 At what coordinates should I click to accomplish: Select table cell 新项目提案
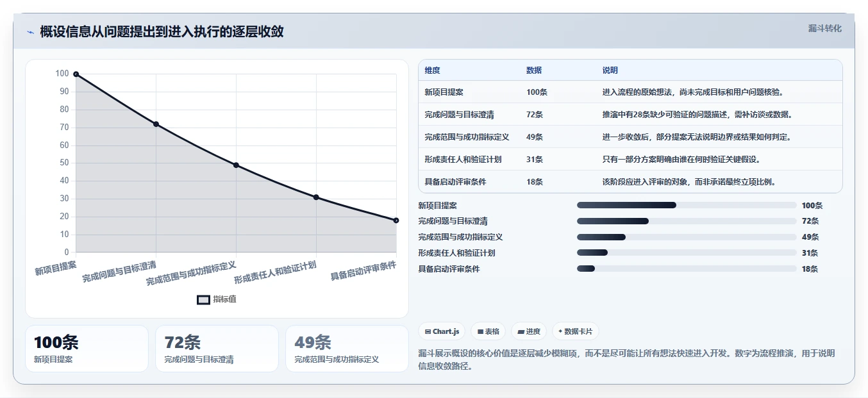pyautogui.click(x=445, y=92)
